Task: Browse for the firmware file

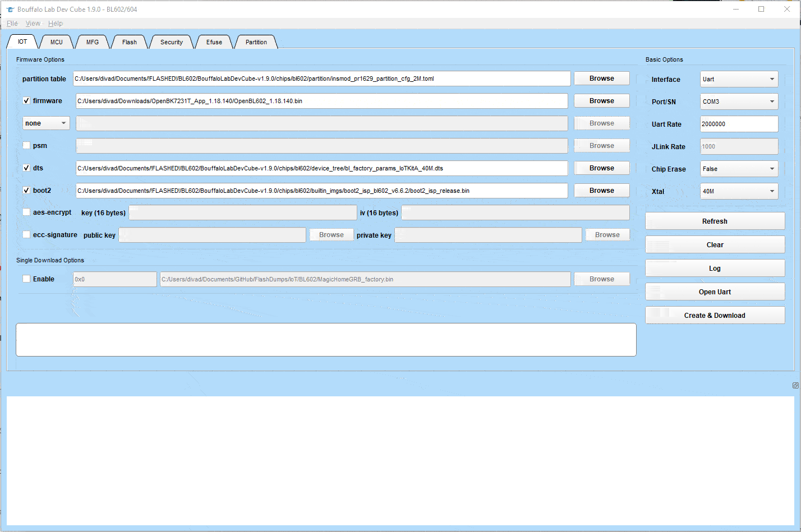Action: pyautogui.click(x=602, y=101)
